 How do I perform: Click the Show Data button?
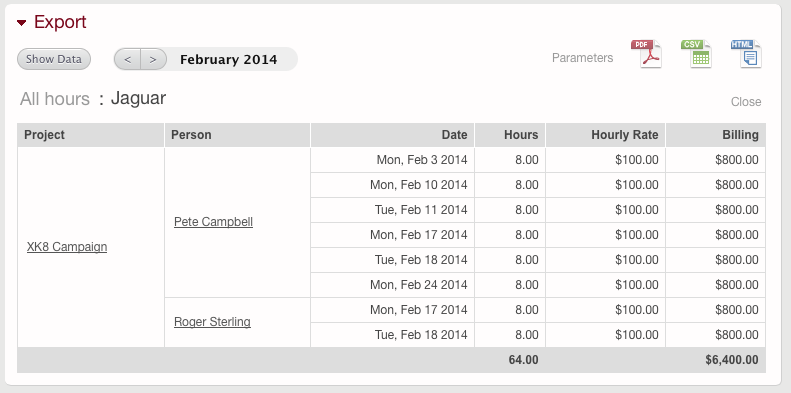pos(54,59)
